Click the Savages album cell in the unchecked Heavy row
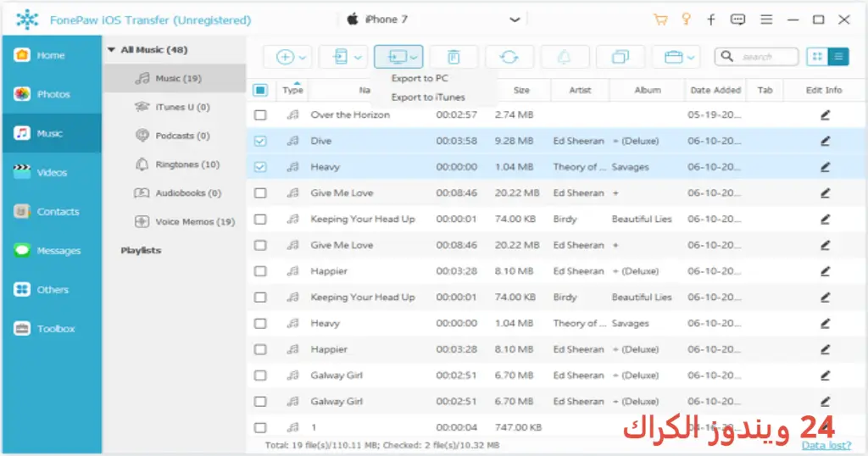This screenshot has height=456, width=868. point(630,323)
